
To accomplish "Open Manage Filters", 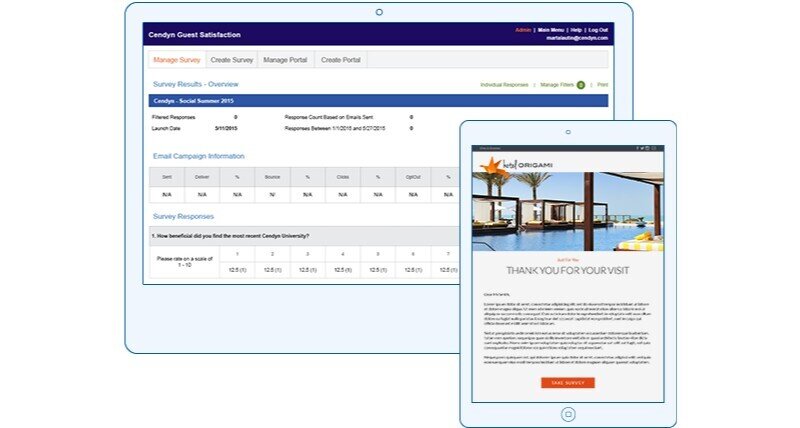I will (x=556, y=85).
